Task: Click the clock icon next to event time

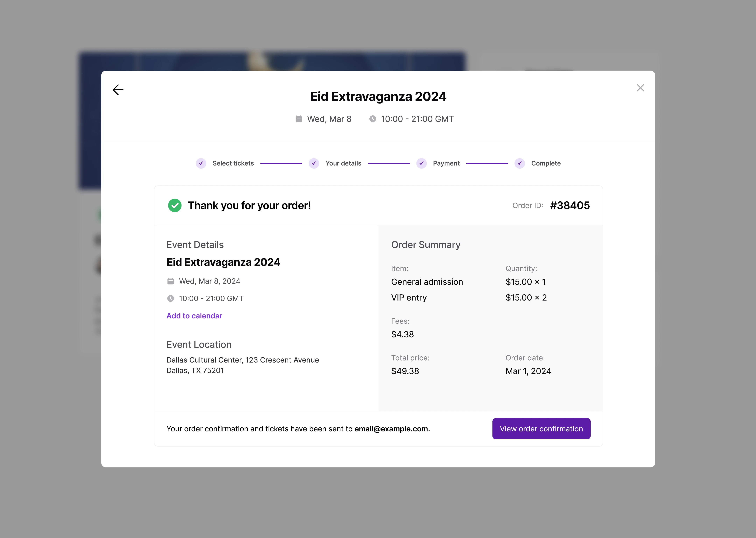Action: [373, 119]
